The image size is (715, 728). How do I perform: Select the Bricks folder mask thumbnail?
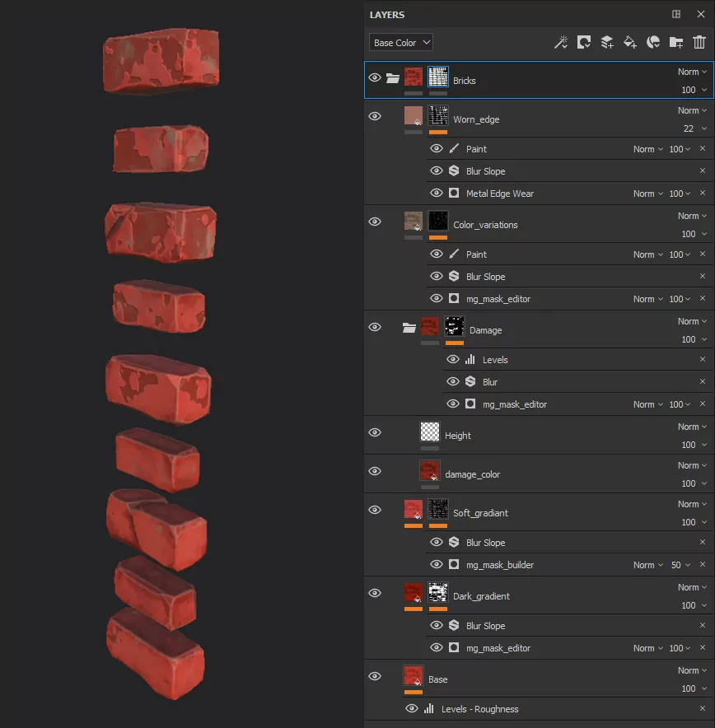coord(438,77)
